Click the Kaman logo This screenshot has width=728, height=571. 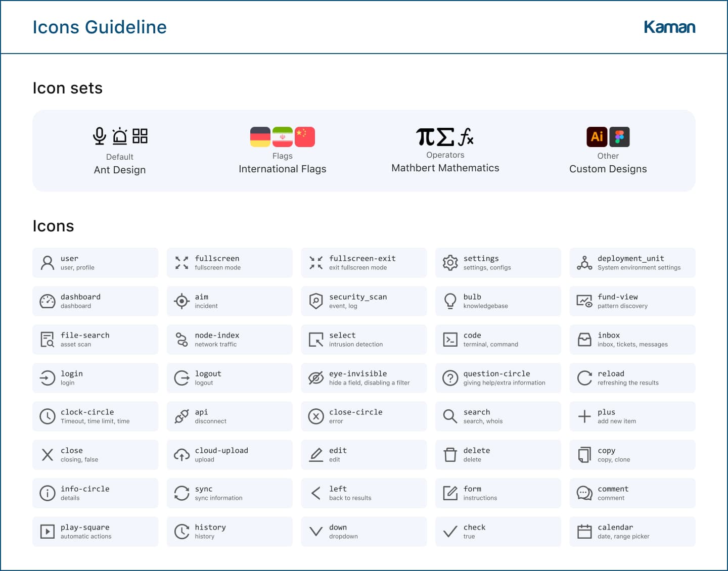click(670, 27)
